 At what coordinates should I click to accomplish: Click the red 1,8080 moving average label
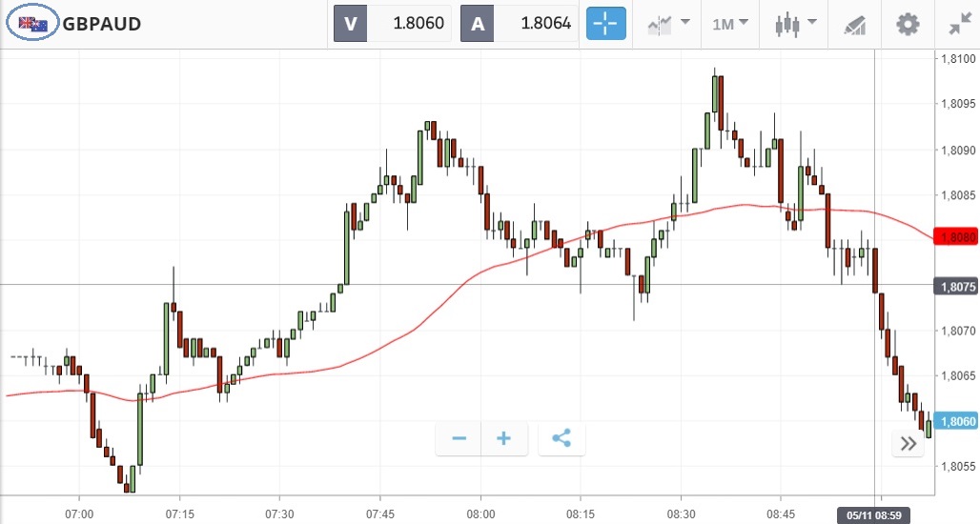click(x=956, y=236)
